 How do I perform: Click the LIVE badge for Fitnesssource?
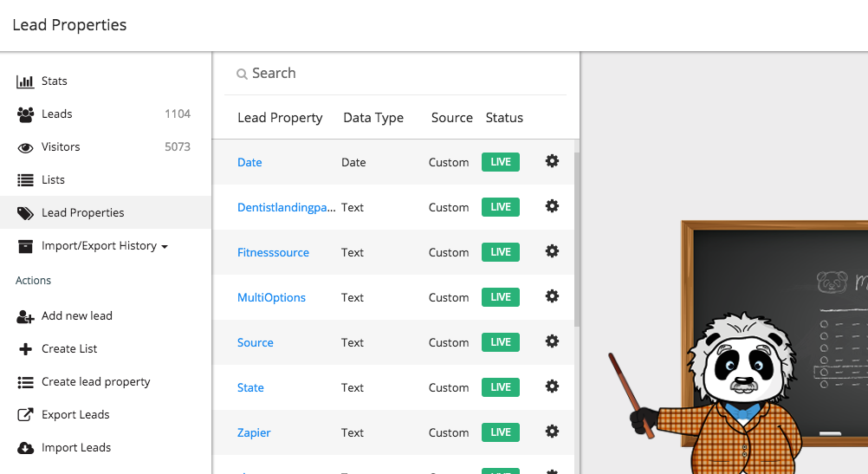pos(501,252)
